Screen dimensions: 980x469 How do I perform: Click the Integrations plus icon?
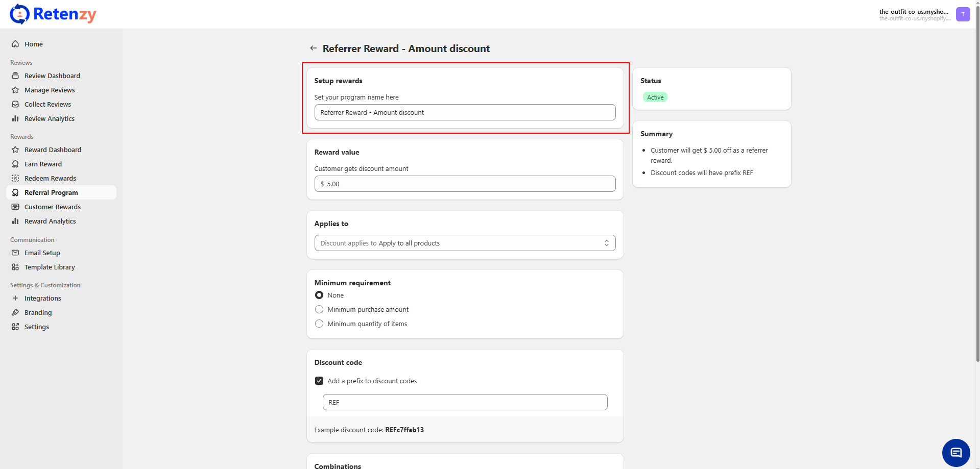(x=15, y=298)
